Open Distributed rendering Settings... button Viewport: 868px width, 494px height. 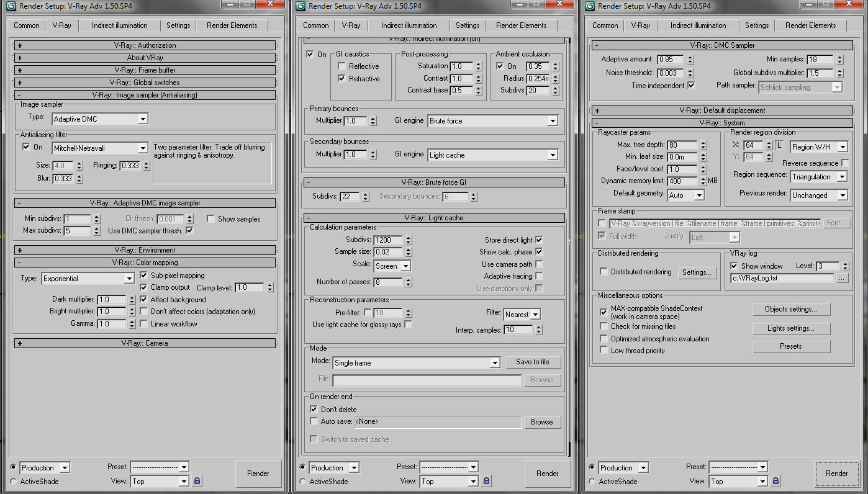pos(697,272)
